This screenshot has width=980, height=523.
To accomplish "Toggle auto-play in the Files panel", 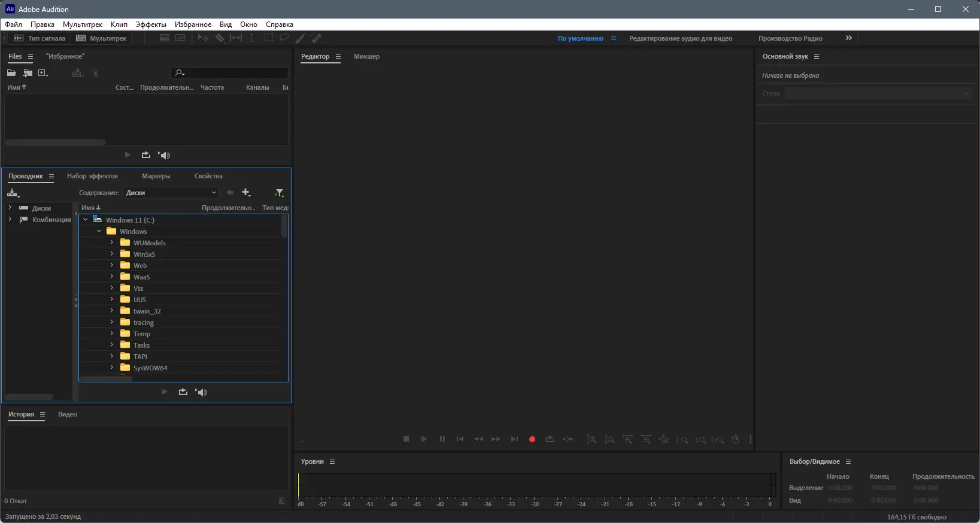I will pos(165,155).
